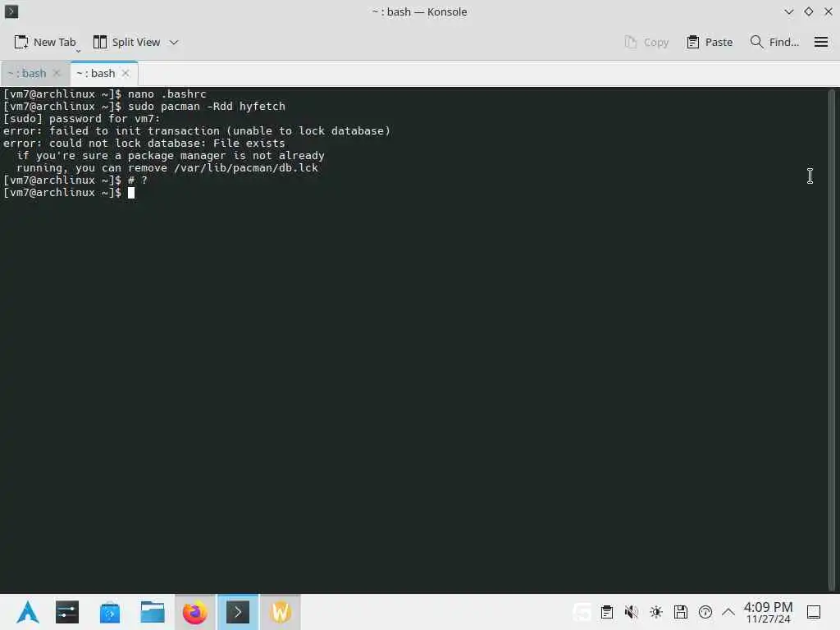Expand hidden system tray icons arrow
The image size is (840, 630).
point(728,612)
